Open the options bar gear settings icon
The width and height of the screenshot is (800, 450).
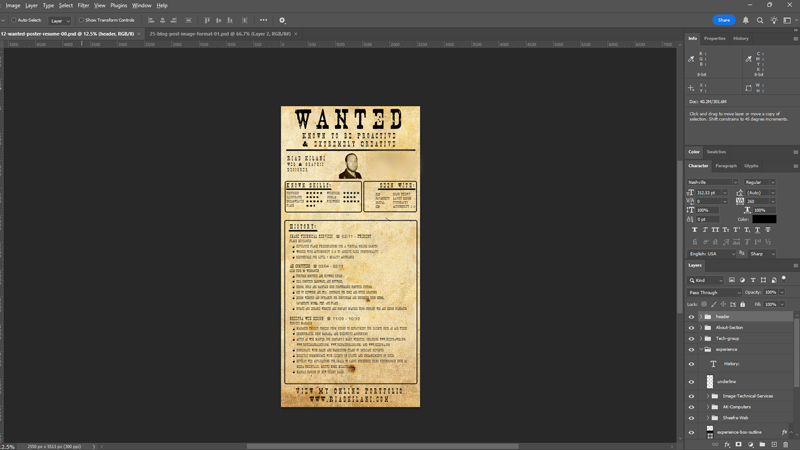(282, 20)
